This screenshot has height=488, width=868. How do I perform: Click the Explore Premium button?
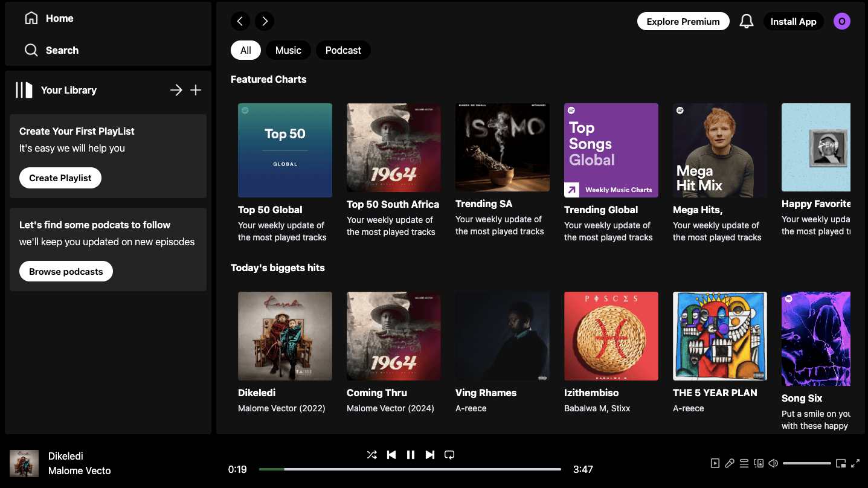[x=683, y=21]
